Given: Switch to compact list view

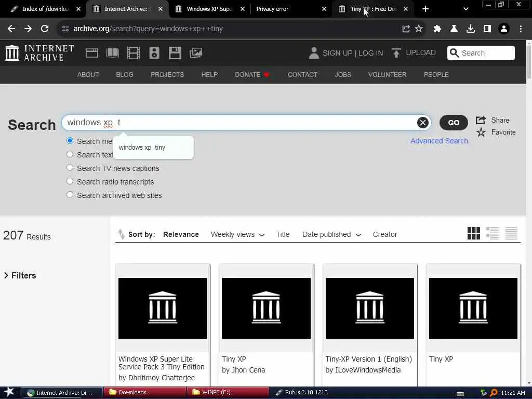Looking at the screenshot, I should coord(511,233).
